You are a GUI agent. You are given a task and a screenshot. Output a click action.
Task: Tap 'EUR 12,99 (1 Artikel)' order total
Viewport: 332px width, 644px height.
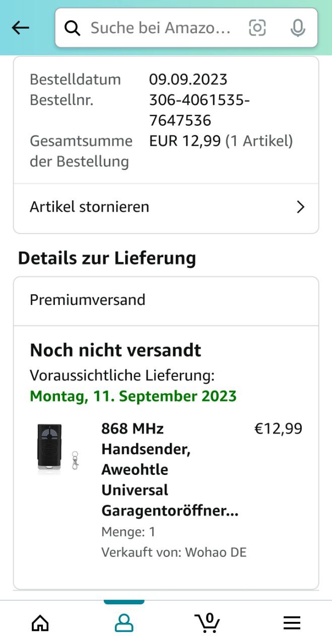tap(221, 141)
